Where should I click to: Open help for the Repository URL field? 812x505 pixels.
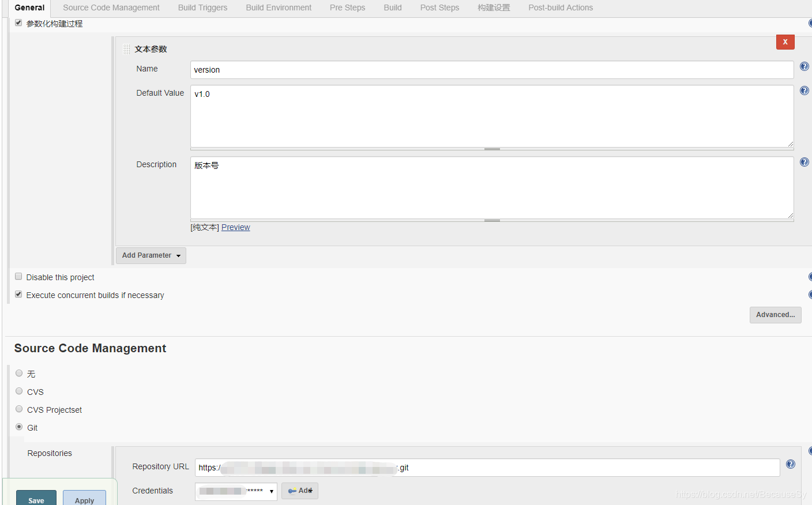tap(791, 464)
